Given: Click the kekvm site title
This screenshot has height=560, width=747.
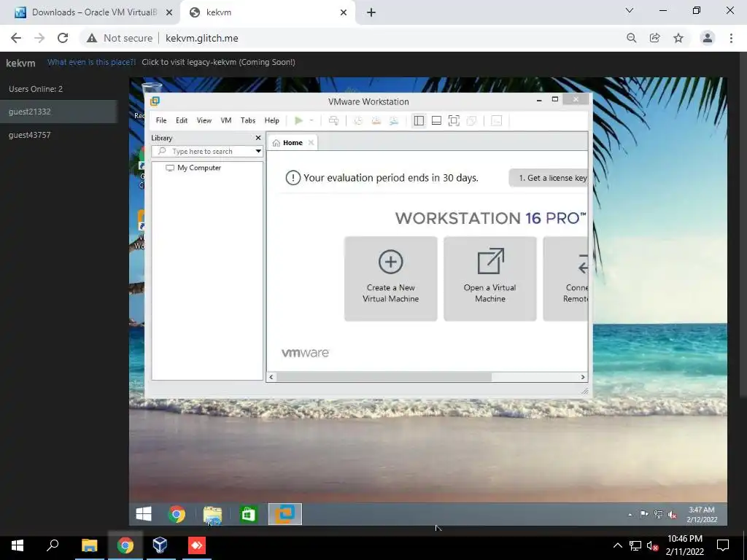Looking at the screenshot, I should (x=20, y=63).
